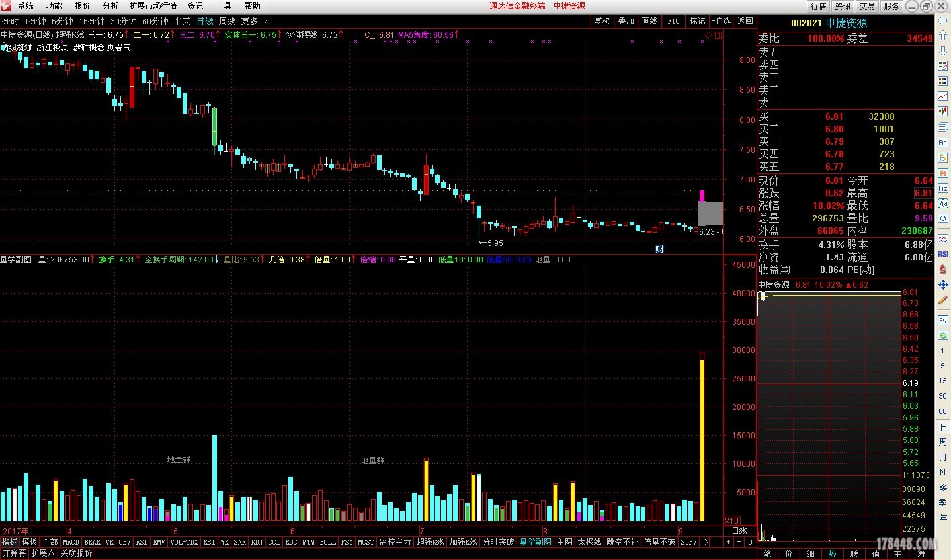
Task: Click the app logo icon in menu bar
Action: pos(6,5)
